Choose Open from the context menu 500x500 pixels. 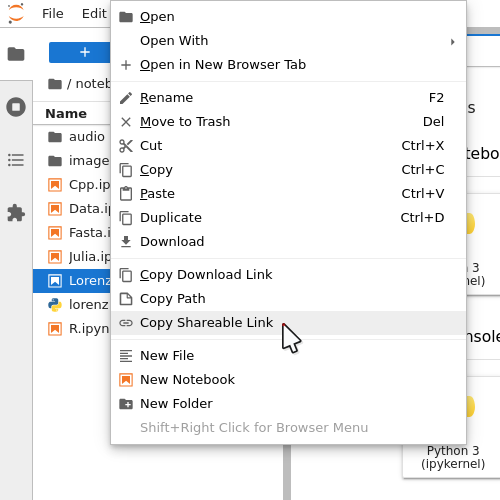point(288,17)
